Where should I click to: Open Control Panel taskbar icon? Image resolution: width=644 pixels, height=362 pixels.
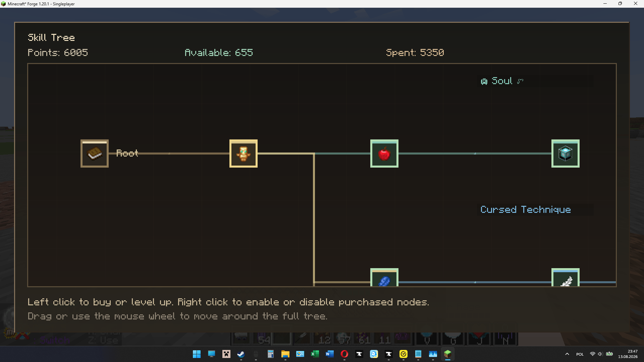tap(300, 354)
